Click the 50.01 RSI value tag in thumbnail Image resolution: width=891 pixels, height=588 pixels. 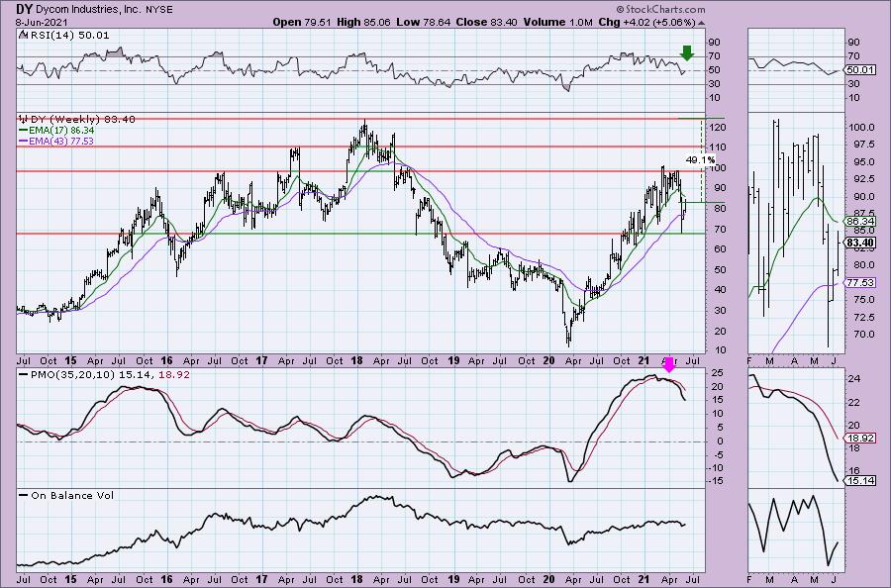click(x=860, y=70)
